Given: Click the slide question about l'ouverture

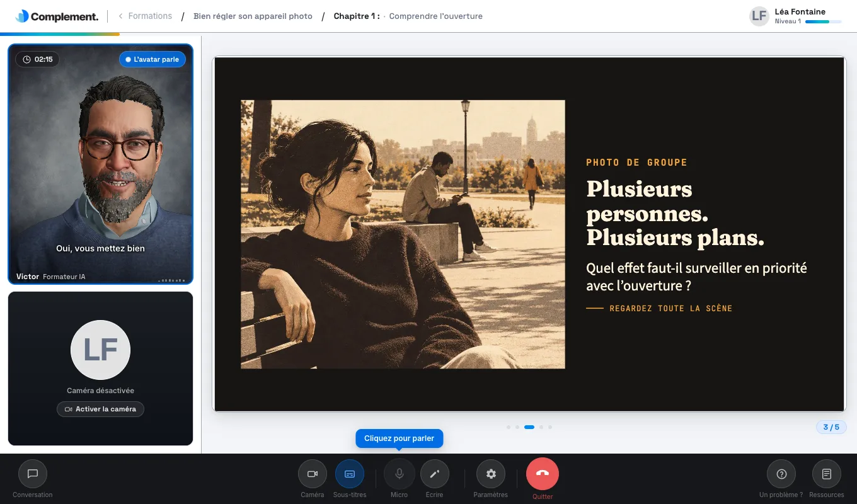Looking at the screenshot, I should coord(696,277).
